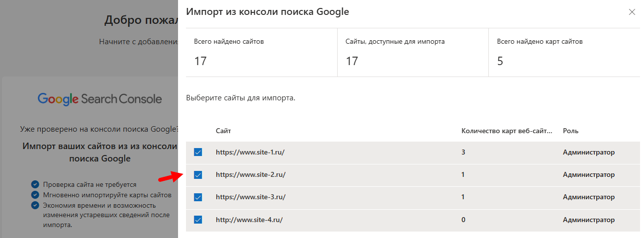Sort by the 'Сайт' column header
The width and height of the screenshot is (644, 238).
point(223,131)
